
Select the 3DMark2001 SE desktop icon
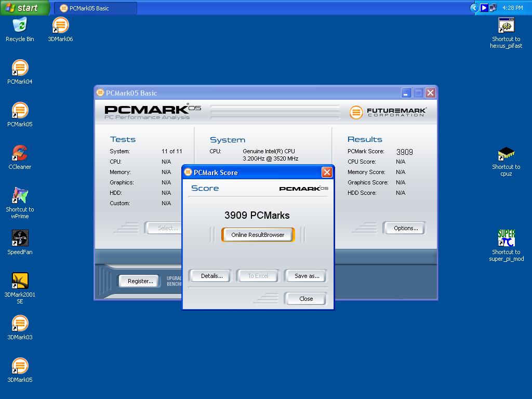click(20, 281)
